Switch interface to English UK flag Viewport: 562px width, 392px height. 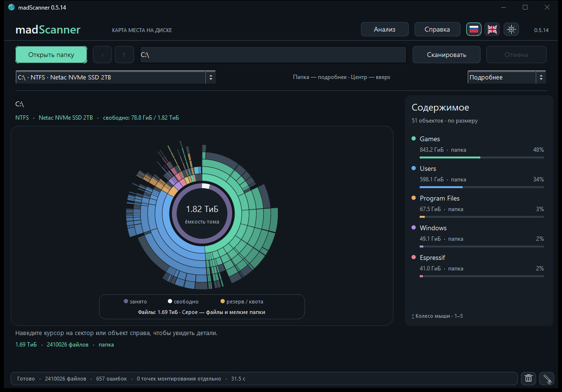(x=492, y=29)
